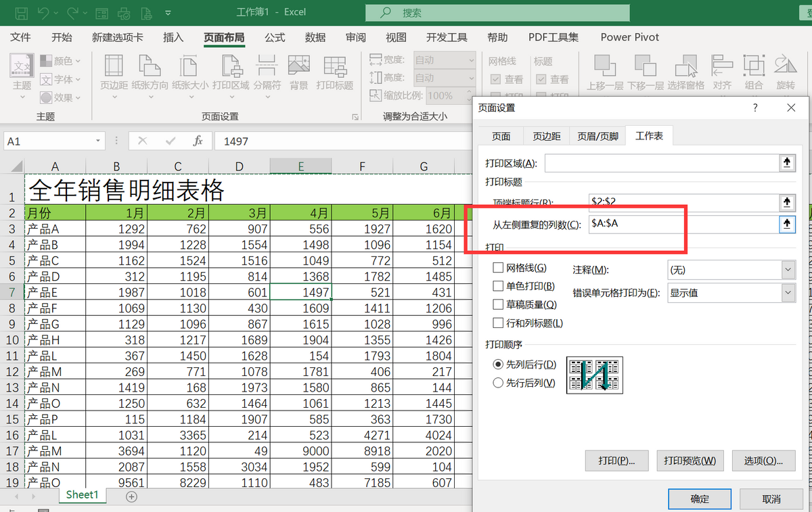Switch to the Insert (插入) tab

click(173, 37)
